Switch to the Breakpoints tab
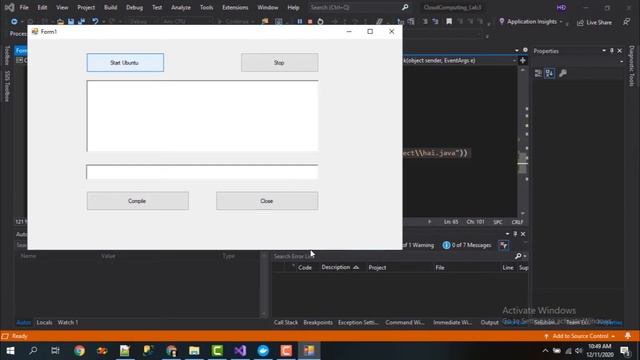This screenshot has height=360, width=640. pyautogui.click(x=318, y=322)
